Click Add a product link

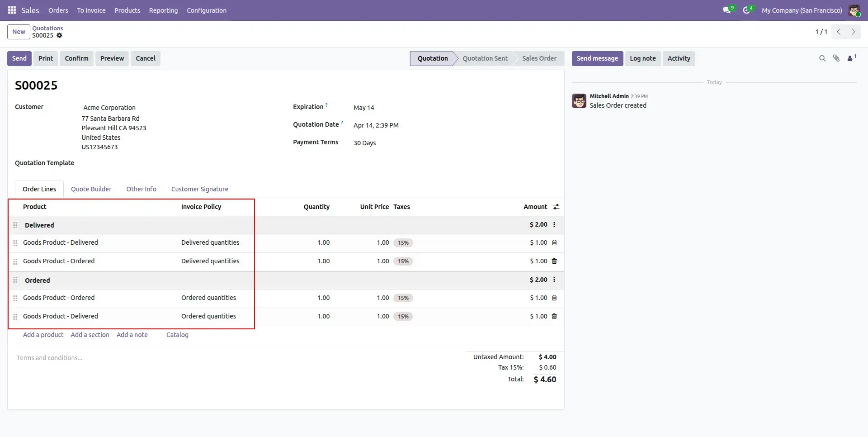43,335
